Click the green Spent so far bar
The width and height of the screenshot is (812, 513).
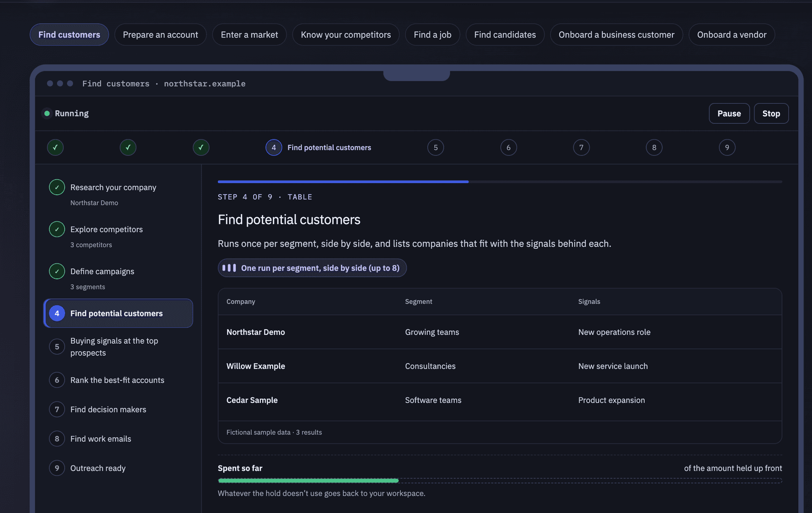click(308, 481)
